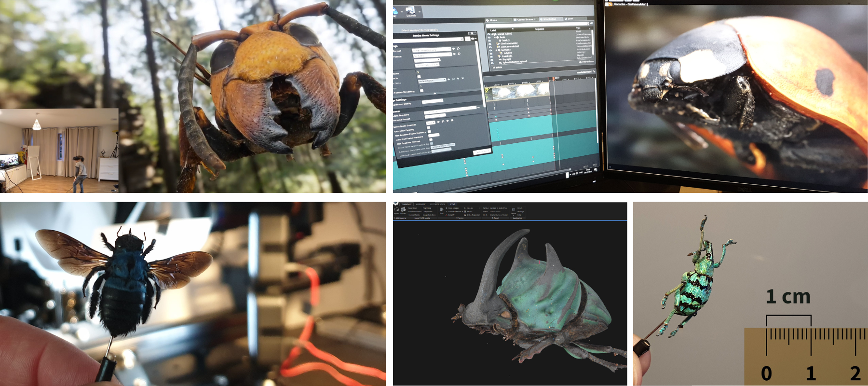
Task: Click the Align Images tool
Action: (452, 208)
